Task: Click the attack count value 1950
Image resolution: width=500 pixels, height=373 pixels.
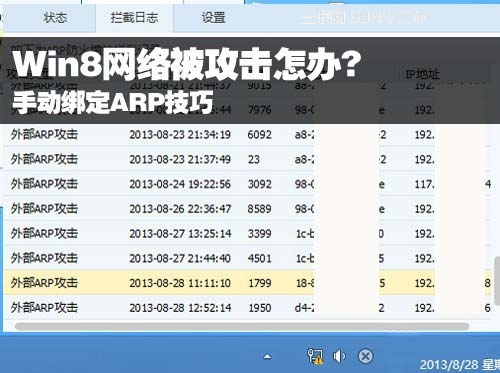Action: tap(260, 308)
